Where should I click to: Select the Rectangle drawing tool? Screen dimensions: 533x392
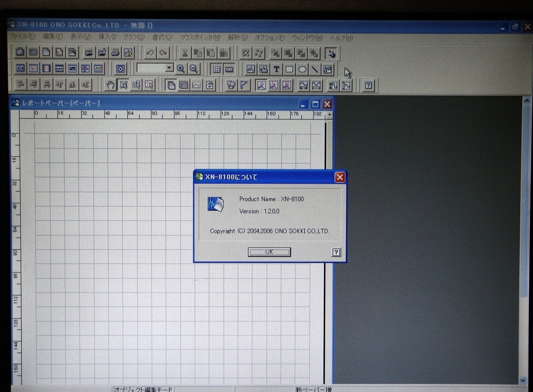tap(289, 70)
